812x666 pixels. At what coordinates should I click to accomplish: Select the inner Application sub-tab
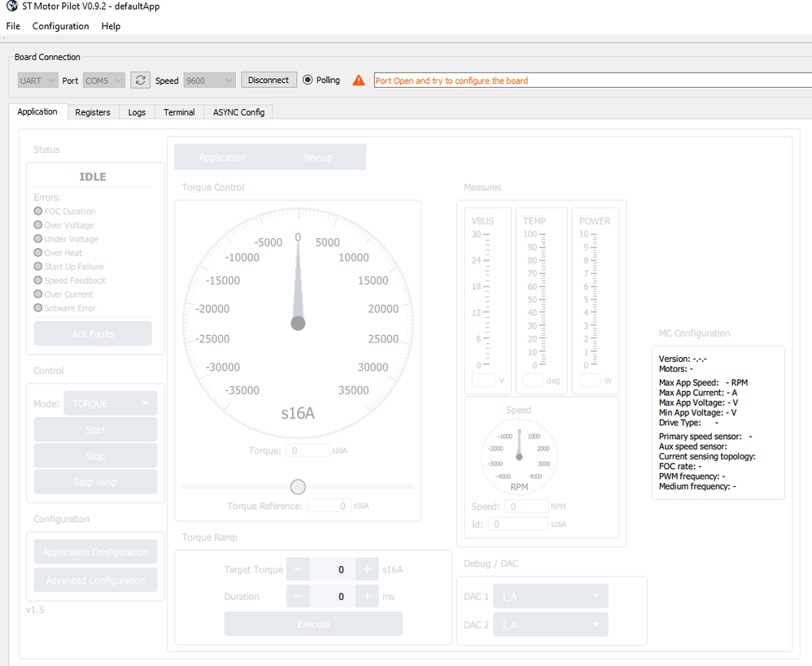coord(222,157)
